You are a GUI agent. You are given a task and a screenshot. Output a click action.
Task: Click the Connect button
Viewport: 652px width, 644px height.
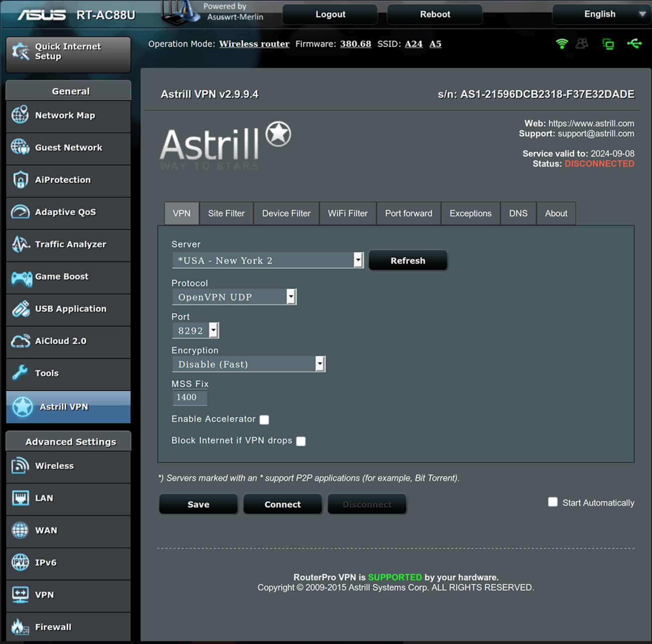(282, 504)
